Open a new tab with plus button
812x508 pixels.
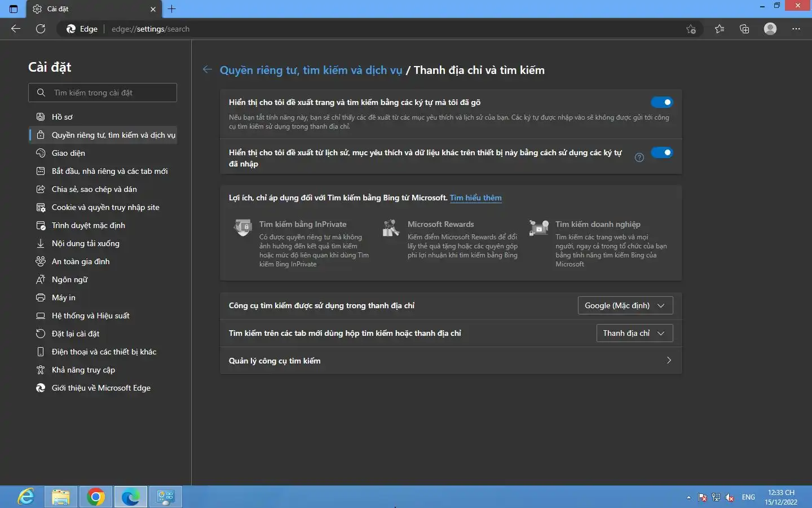pyautogui.click(x=172, y=9)
